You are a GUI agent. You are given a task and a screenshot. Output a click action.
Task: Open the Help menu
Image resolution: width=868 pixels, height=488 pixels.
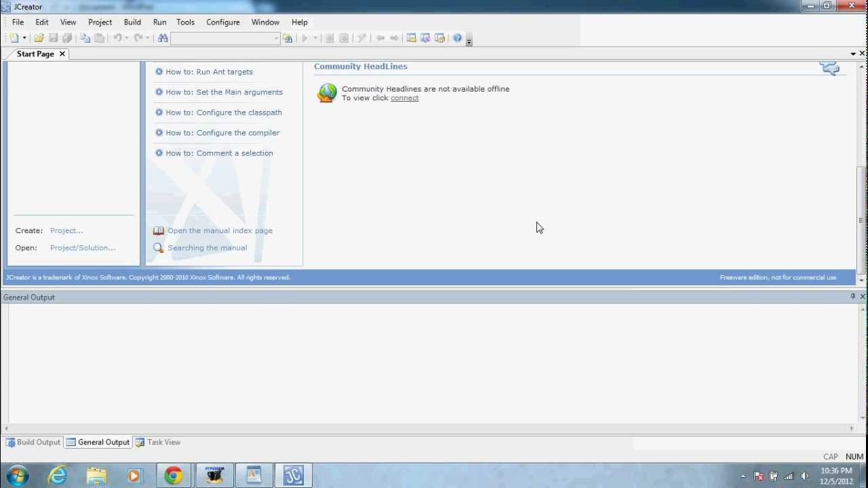(x=300, y=22)
